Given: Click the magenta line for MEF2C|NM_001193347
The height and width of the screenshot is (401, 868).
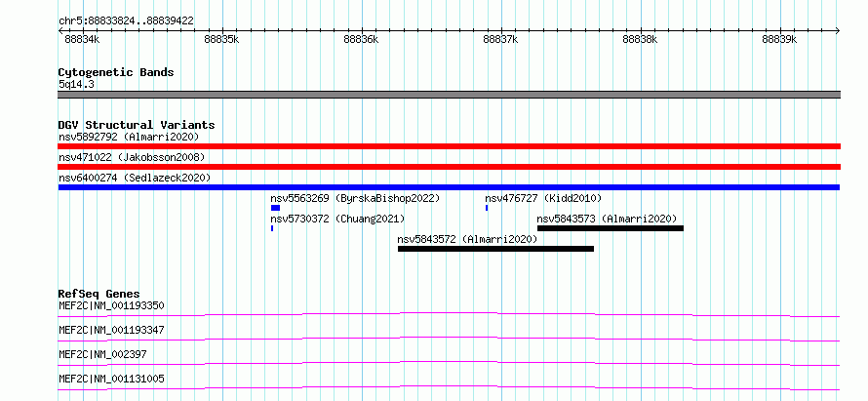Looking at the screenshot, I should [x=449, y=339].
